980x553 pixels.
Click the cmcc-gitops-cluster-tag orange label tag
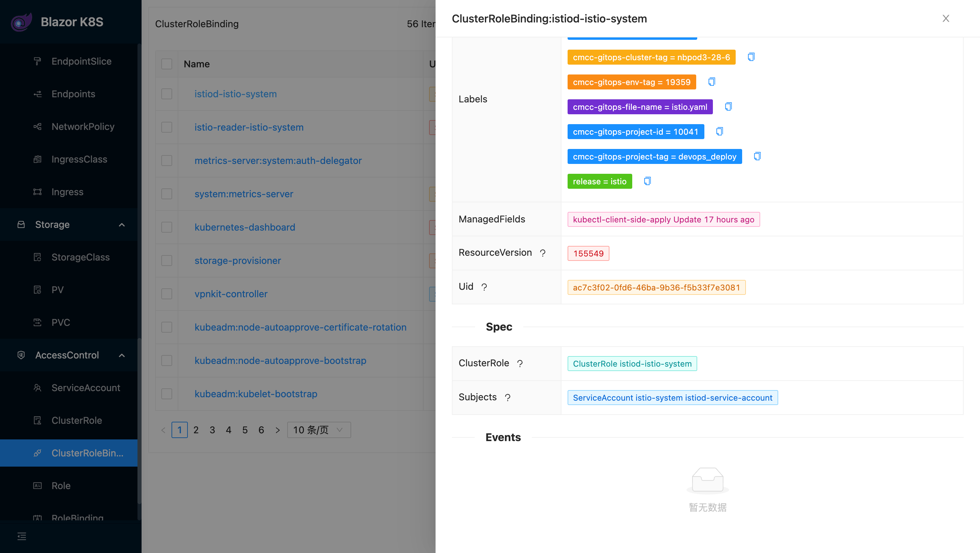(x=651, y=57)
